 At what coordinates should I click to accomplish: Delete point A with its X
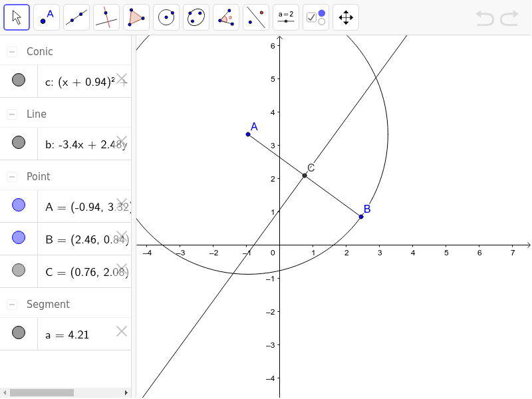coord(122,203)
